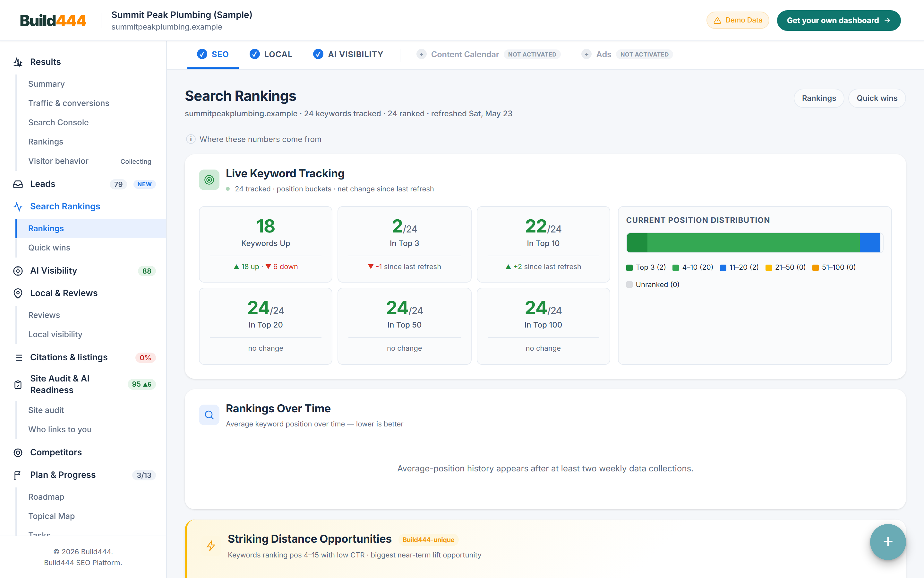Image resolution: width=924 pixels, height=578 pixels.
Task: Click the AI Visibility target icon
Action: pos(18,271)
